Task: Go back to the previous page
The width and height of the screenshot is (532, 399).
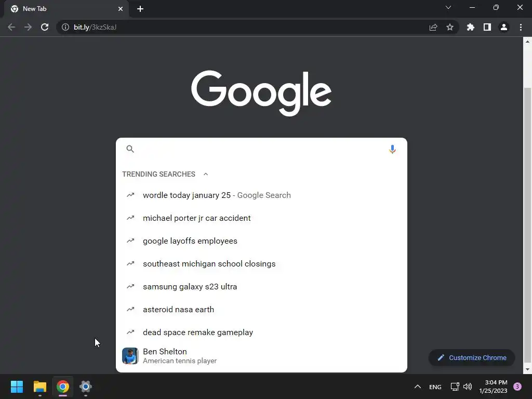Action: [11, 27]
